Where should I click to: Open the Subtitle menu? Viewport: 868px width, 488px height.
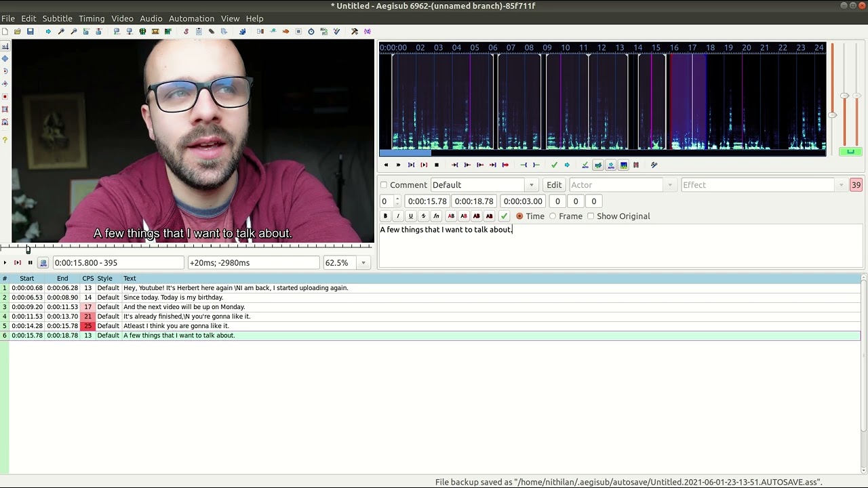pos(57,18)
